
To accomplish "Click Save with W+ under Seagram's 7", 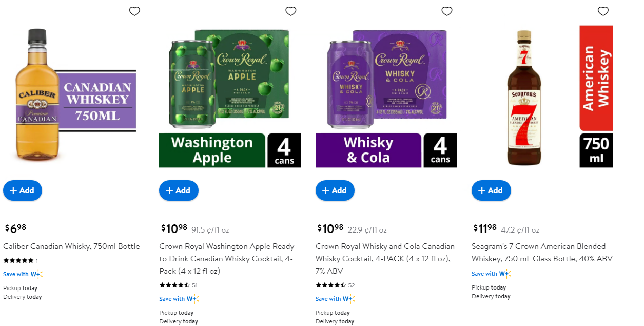I will coord(491,274).
